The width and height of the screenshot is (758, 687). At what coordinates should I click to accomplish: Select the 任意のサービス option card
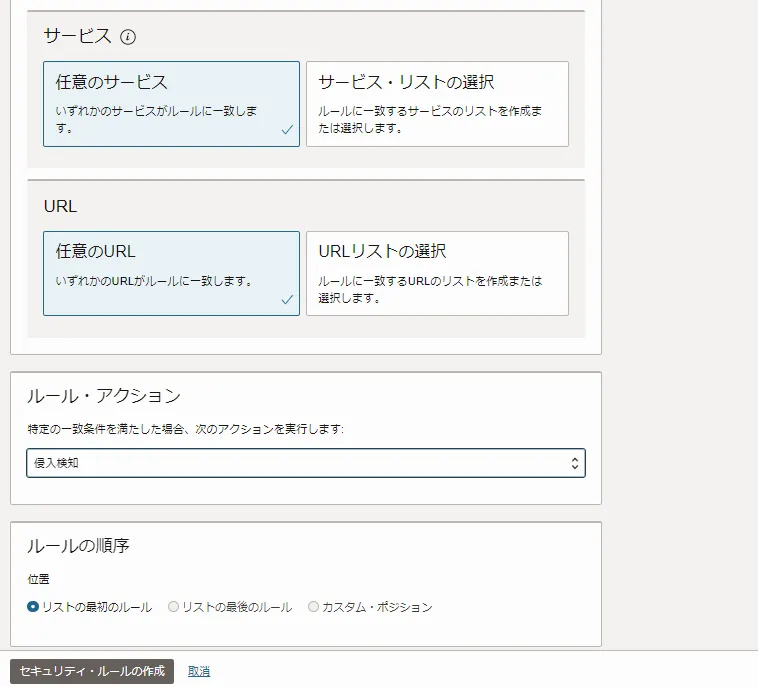(x=171, y=104)
